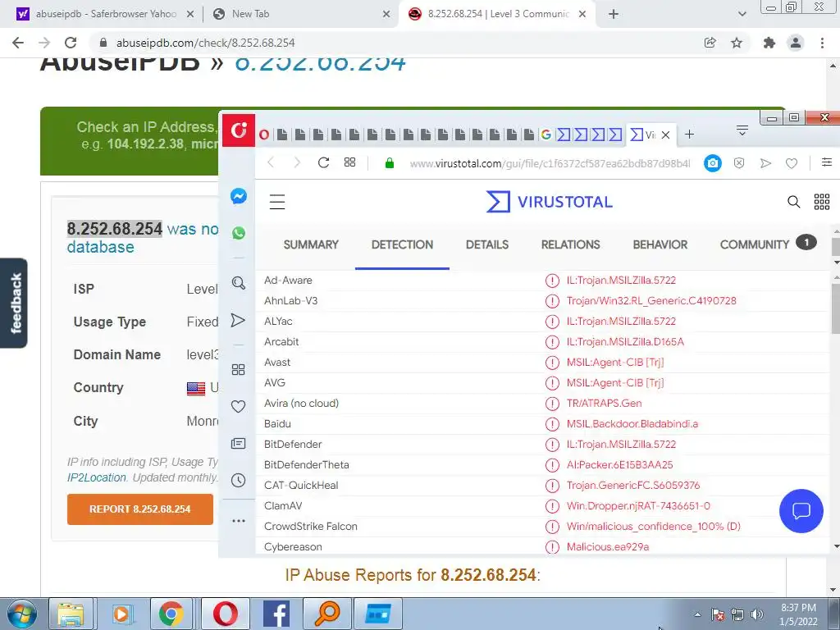Open news panel icon in Opera sidebar

pyautogui.click(x=239, y=444)
